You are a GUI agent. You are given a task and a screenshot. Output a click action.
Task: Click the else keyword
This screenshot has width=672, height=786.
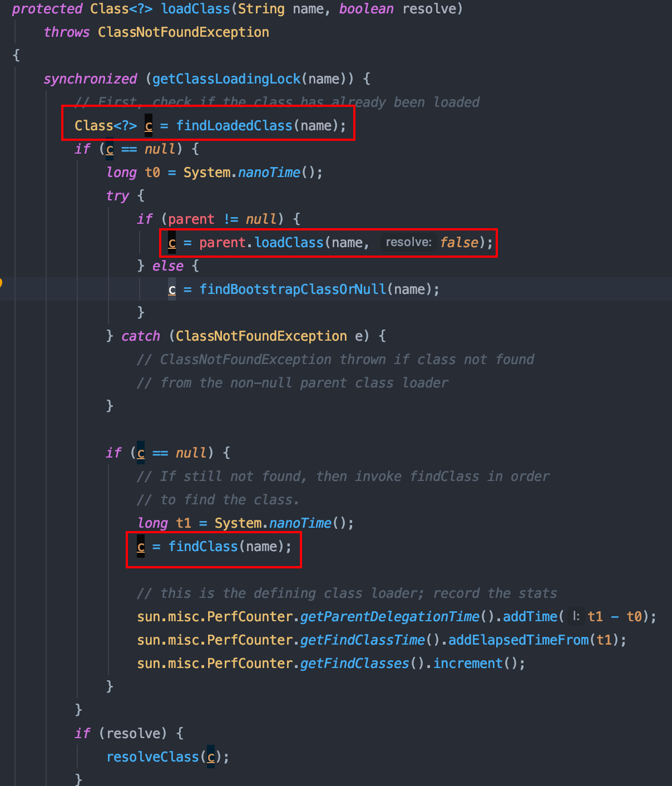point(167,266)
